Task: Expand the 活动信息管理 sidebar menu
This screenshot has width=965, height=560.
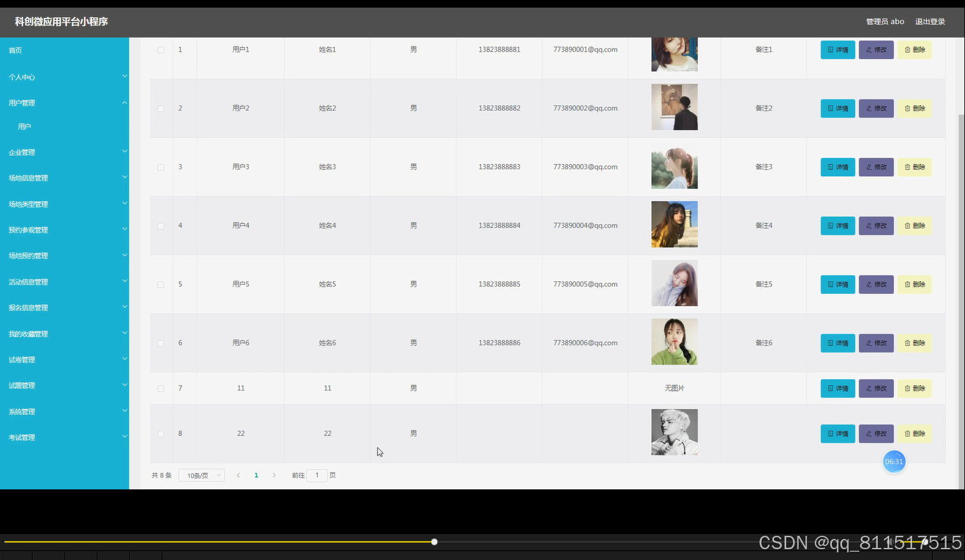Action: click(x=64, y=282)
